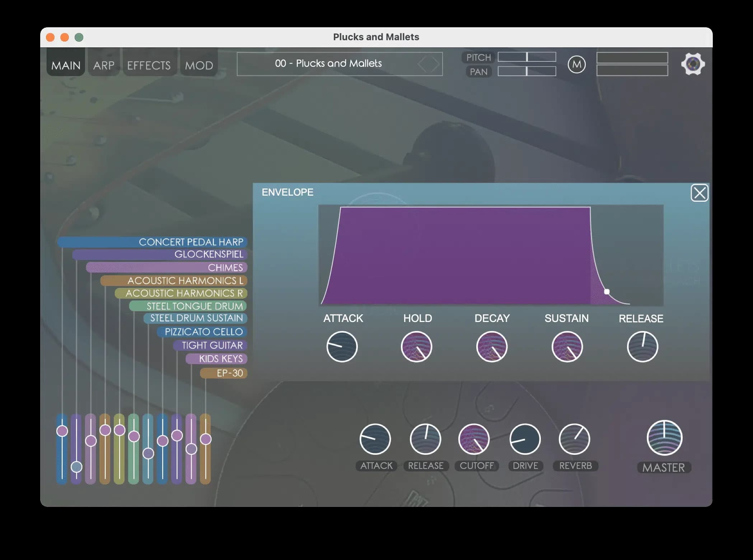
Task: Click the HOLD envelope knob
Action: 417,346
